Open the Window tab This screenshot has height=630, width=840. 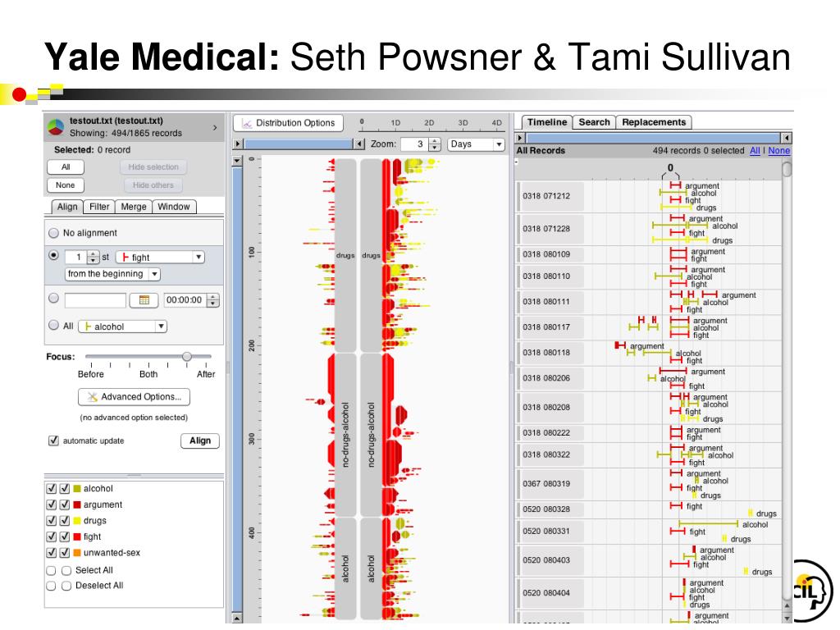click(174, 207)
